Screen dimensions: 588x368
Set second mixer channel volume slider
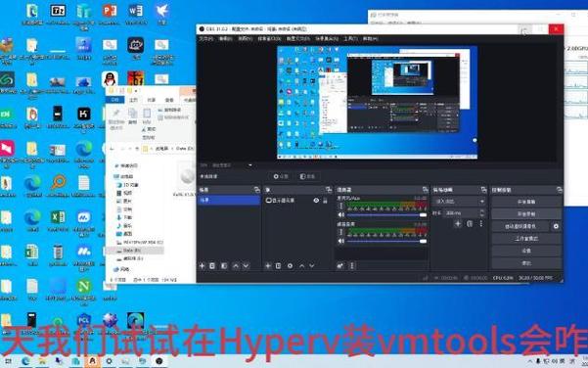[386, 241]
